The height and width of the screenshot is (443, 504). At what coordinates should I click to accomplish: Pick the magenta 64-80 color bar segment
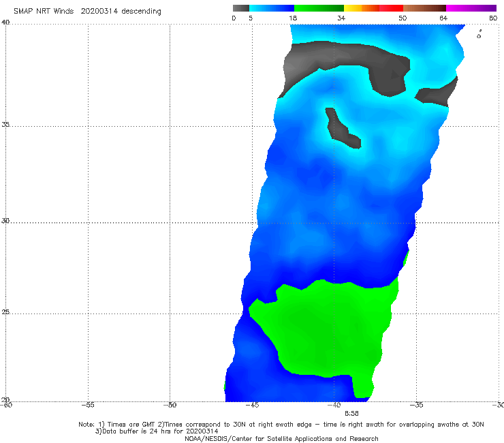(x=471, y=8)
